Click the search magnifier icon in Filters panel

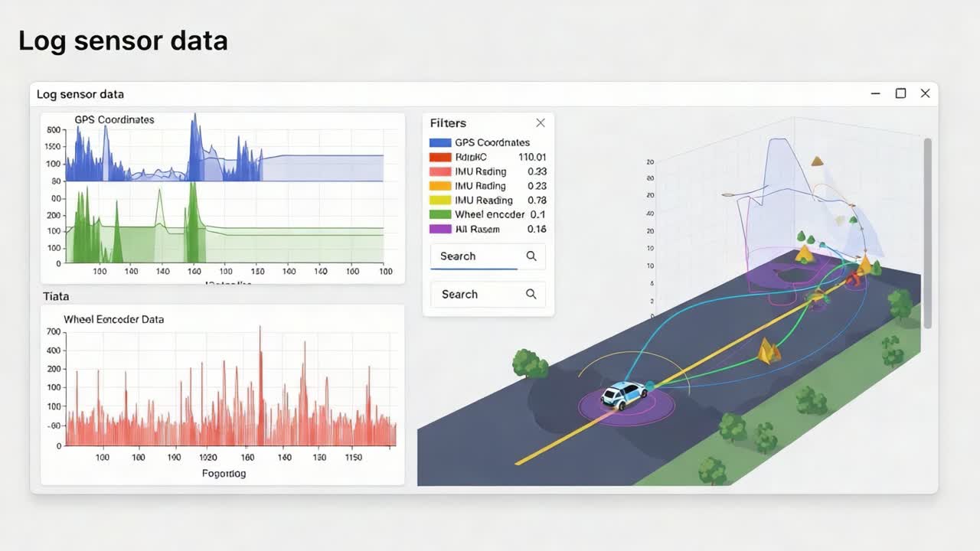tap(533, 256)
